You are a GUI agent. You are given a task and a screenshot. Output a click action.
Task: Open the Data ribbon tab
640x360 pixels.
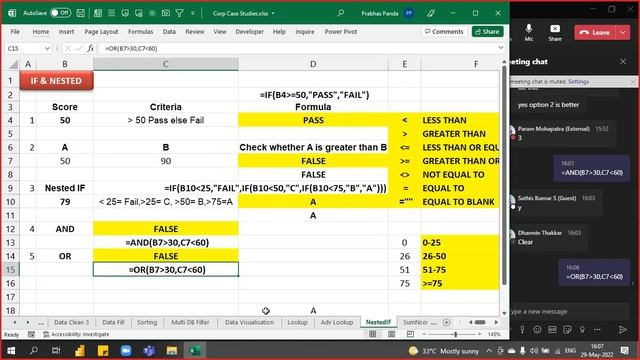coord(169,31)
